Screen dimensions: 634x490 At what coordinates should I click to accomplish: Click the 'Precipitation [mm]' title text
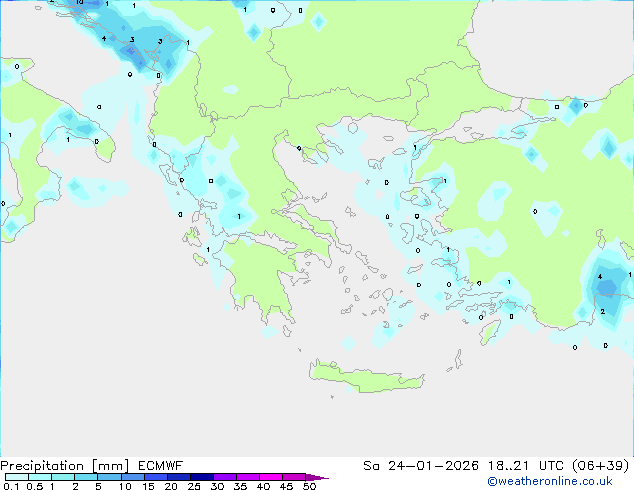(x=64, y=466)
